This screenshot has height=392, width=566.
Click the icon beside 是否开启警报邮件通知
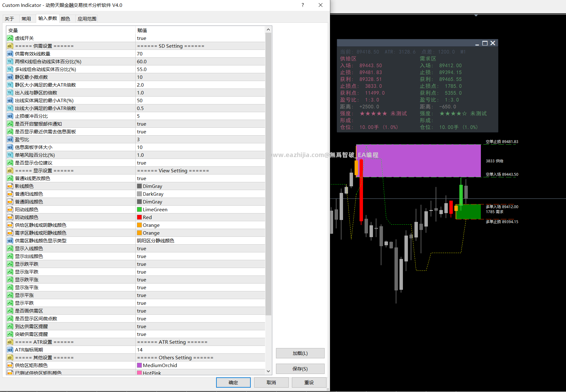tap(10, 124)
